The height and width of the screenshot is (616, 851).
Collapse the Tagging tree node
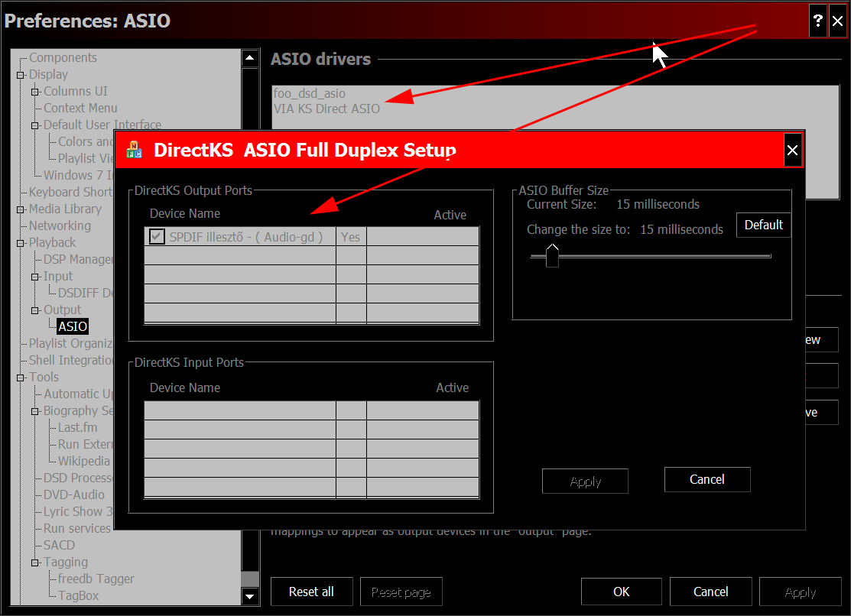tap(35, 563)
